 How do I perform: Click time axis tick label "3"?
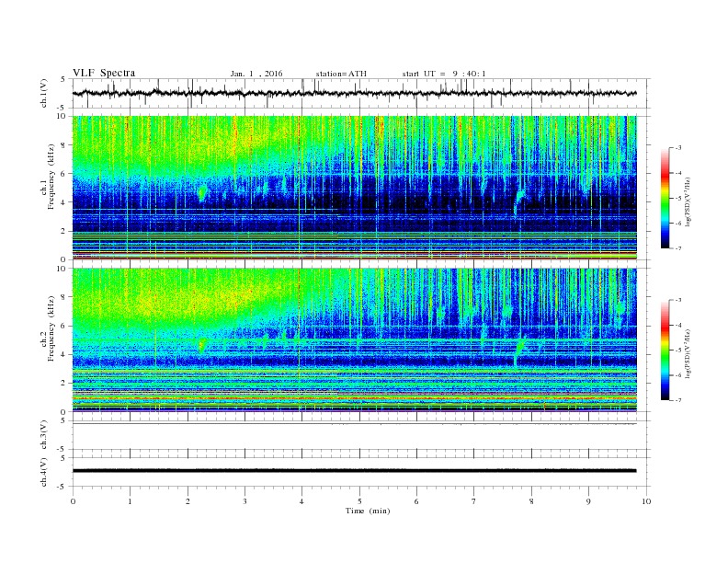click(245, 501)
